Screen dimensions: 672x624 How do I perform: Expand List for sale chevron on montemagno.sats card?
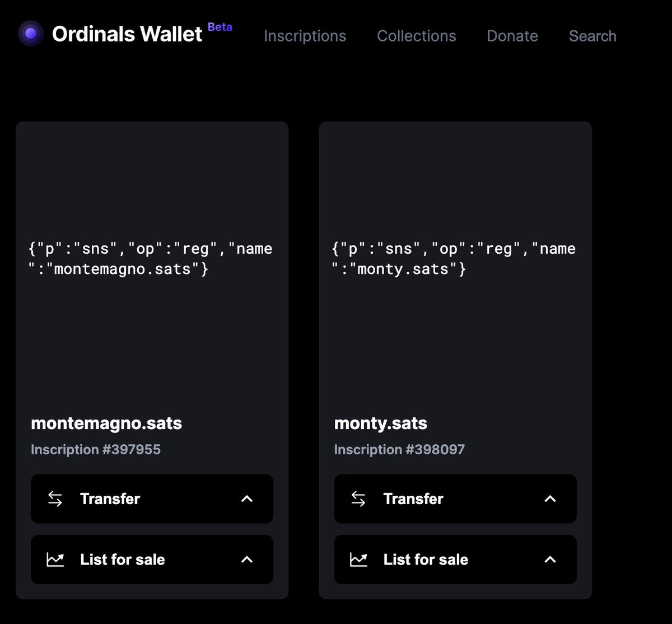pyautogui.click(x=247, y=559)
